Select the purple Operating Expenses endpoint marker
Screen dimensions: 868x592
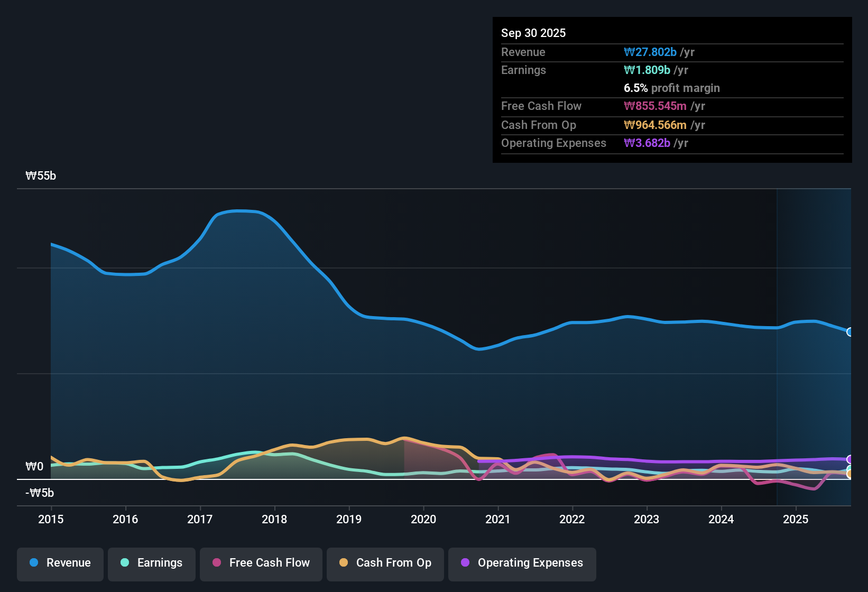click(850, 459)
